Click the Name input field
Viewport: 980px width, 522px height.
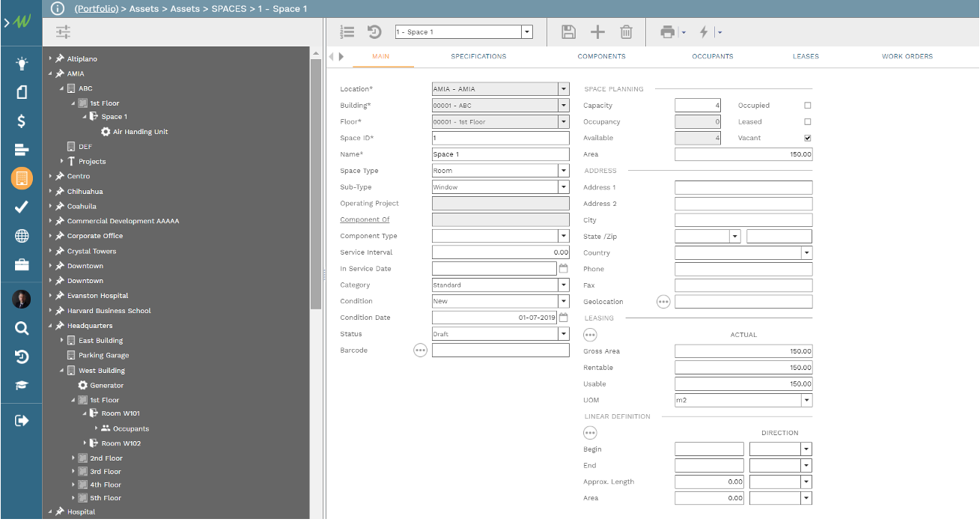click(x=501, y=154)
